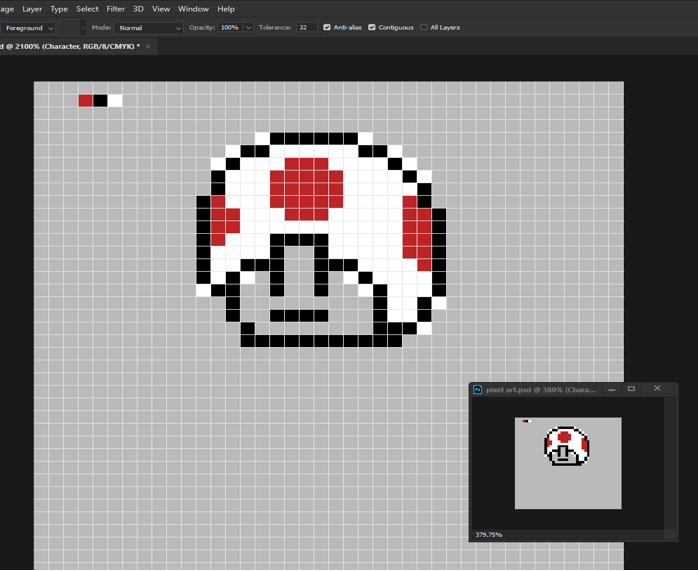Viewport: 698px width, 571px height.
Task: Click the Tolerance value field
Action: coord(306,28)
